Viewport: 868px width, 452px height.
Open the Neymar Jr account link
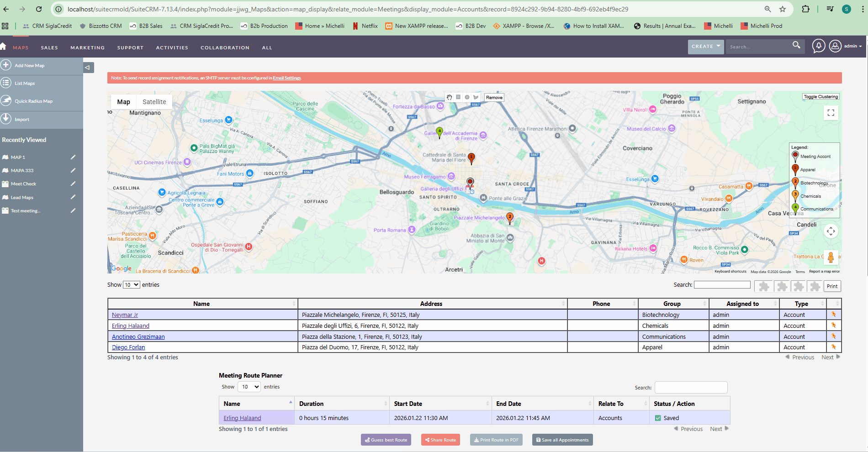pyautogui.click(x=125, y=315)
